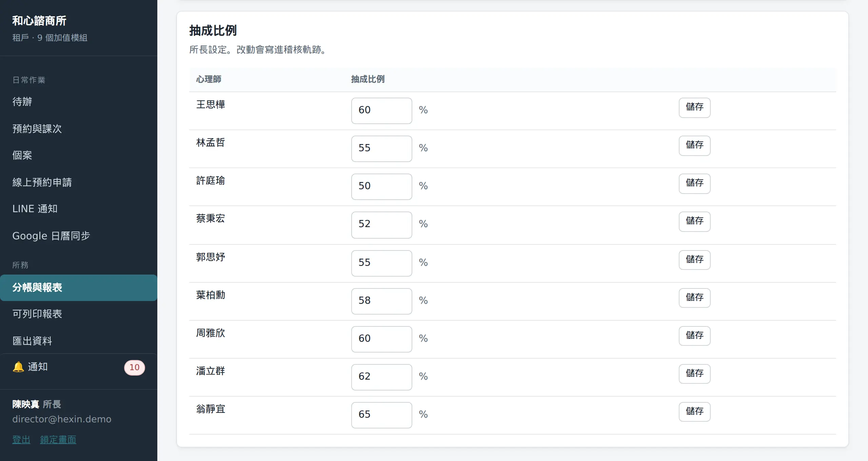
Task: Go to 預約與課次 page
Action: (79, 129)
